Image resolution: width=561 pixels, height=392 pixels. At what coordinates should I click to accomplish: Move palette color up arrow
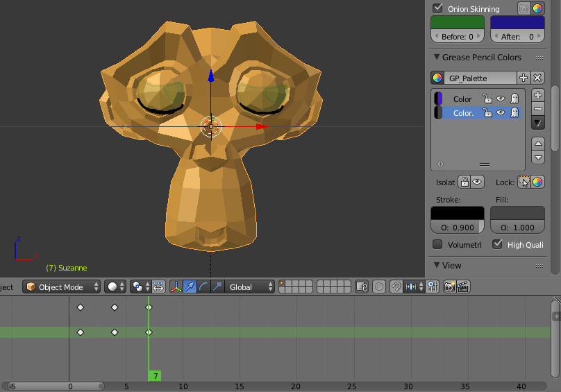point(538,144)
